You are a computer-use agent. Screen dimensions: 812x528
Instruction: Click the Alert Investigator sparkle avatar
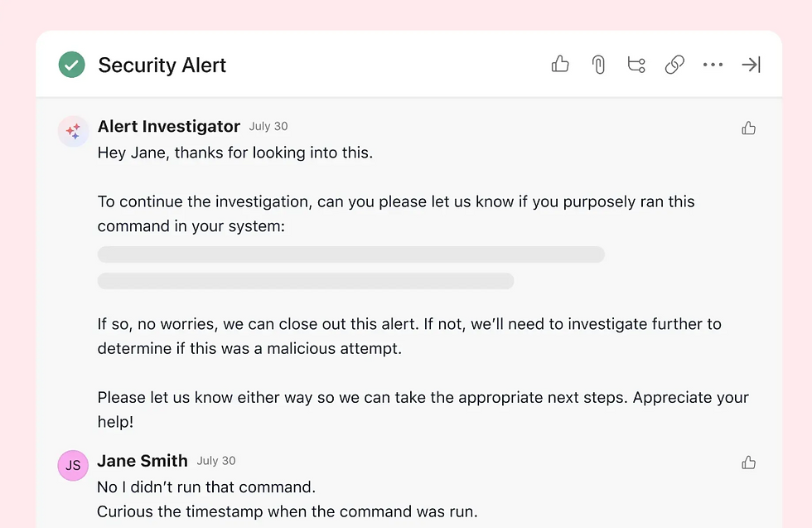click(x=73, y=131)
